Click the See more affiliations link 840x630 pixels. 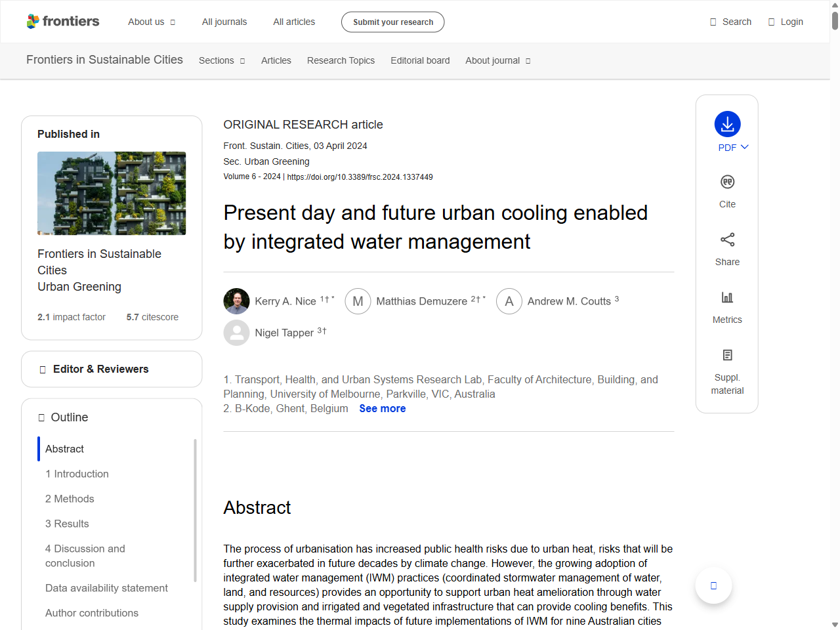(x=382, y=408)
